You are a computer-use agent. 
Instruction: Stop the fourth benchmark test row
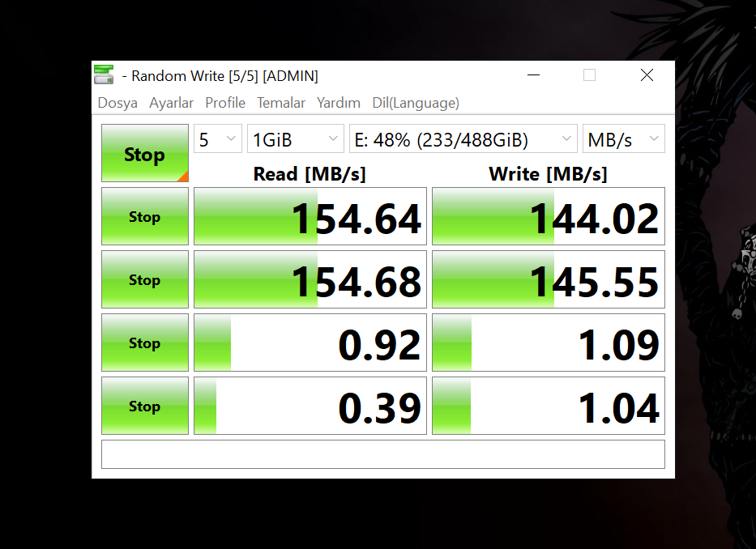point(144,406)
